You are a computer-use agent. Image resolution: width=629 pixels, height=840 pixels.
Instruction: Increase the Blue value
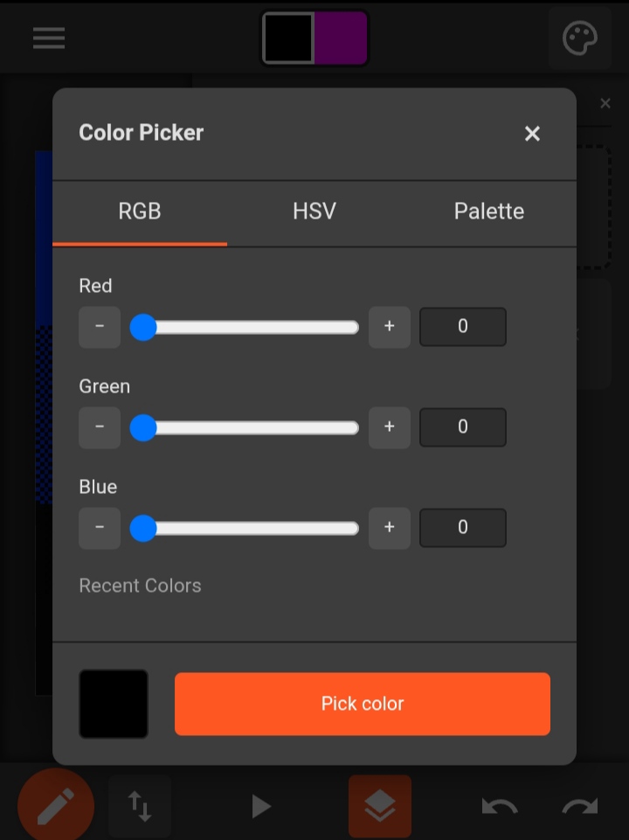[x=390, y=528]
